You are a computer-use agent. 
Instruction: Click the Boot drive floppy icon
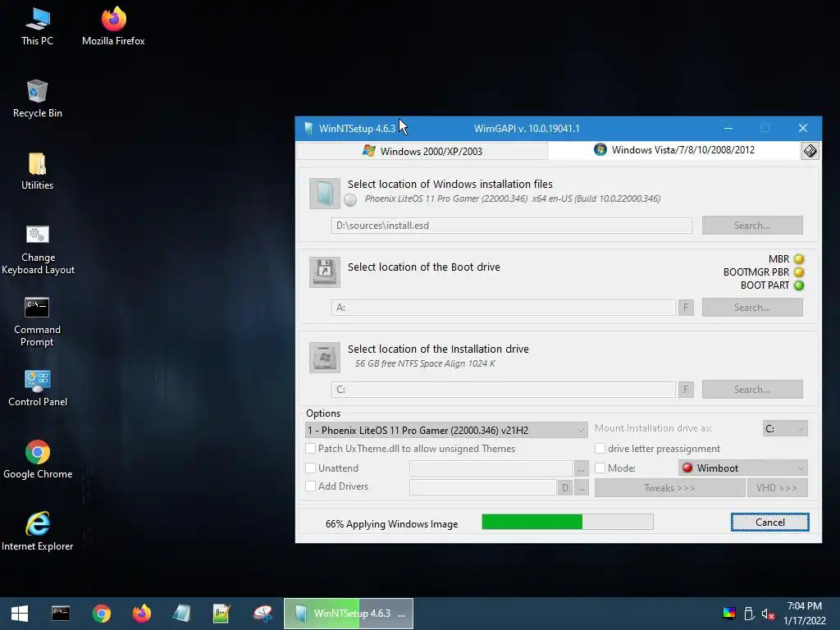(325, 272)
